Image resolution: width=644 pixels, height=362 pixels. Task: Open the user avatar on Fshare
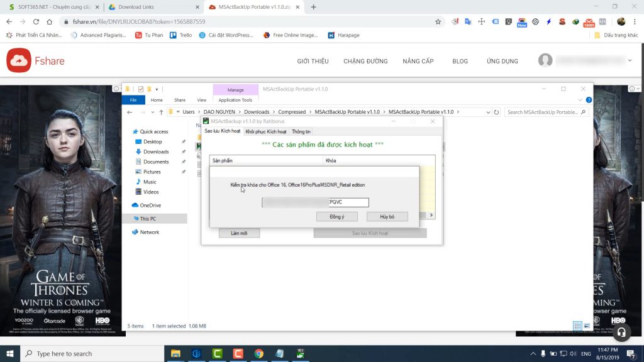pyautogui.click(x=545, y=60)
